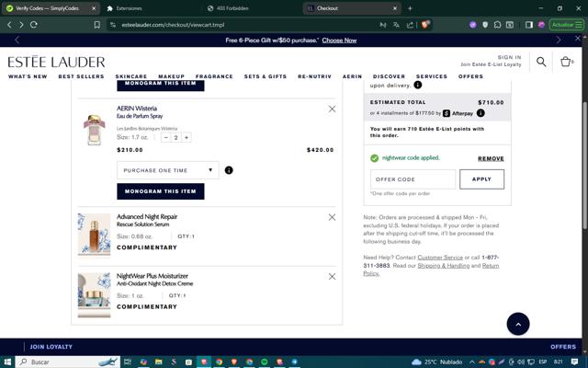This screenshot has height=368, width=588.
Task: Show hidden system tray icons
Action: [x=471, y=362]
